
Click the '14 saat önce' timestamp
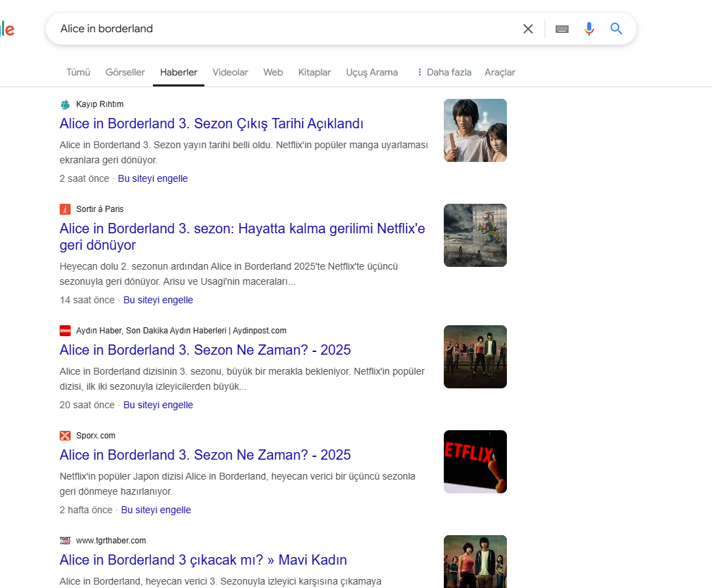tap(87, 300)
